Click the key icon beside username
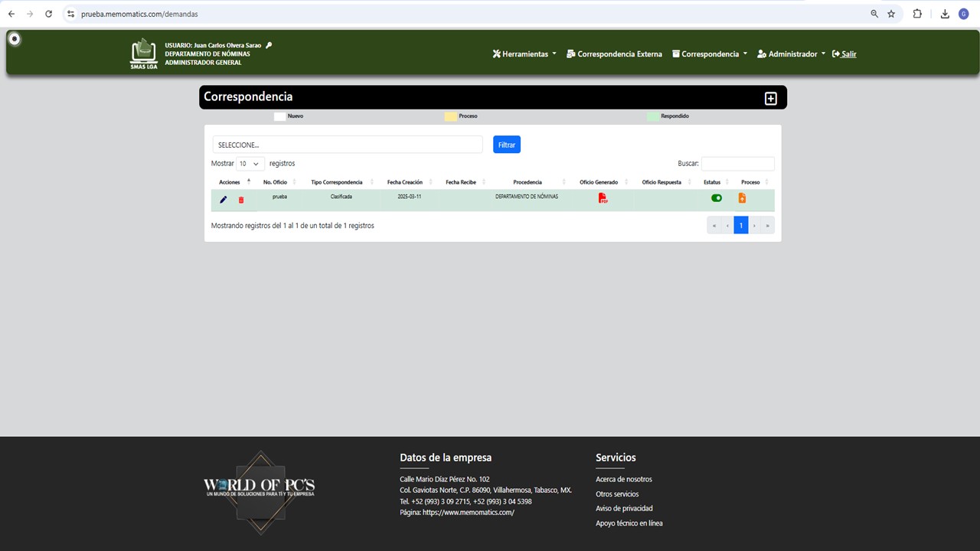Viewport: 980px width, 551px height. pos(269,45)
